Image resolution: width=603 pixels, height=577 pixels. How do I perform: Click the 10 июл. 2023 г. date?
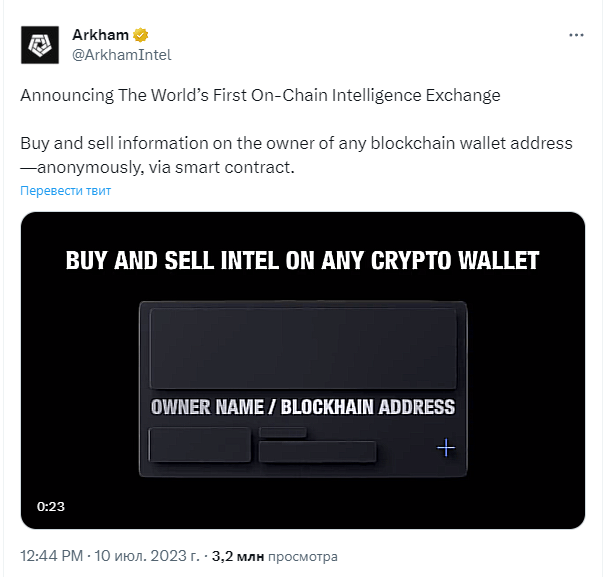[x=147, y=556]
